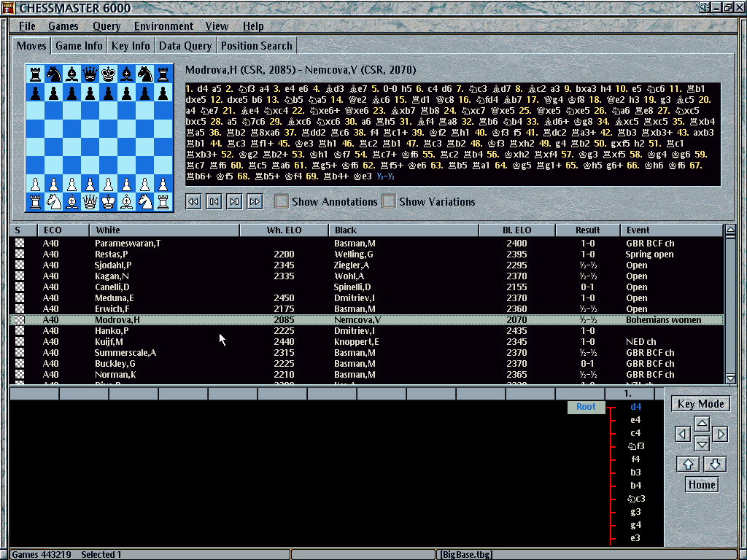Sort games by the Black column header
747x560 pixels.
pos(403,230)
